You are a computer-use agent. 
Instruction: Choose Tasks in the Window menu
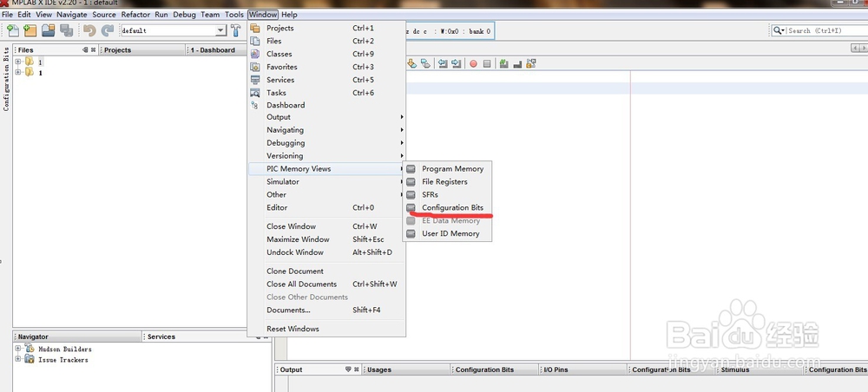pos(326,92)
